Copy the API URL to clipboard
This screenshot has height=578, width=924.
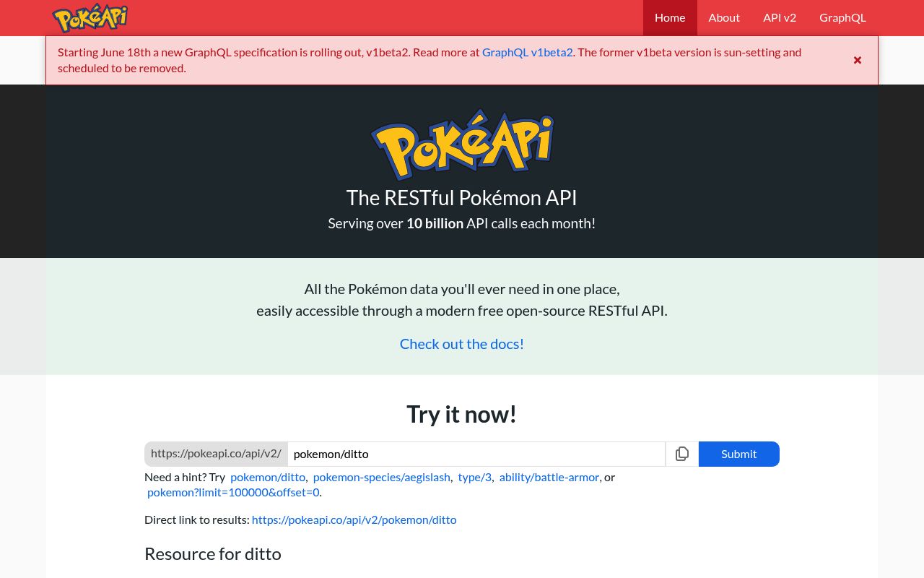(681, 454)
